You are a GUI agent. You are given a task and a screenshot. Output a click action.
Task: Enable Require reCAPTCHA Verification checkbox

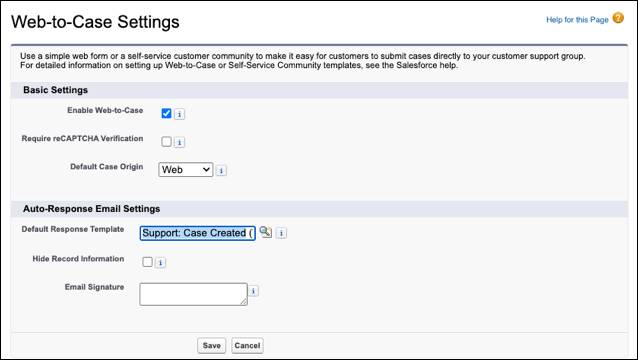[166, 141]
